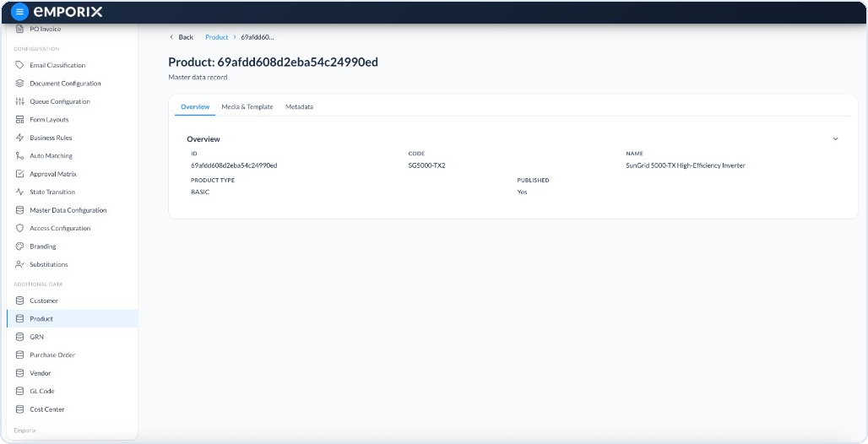Click the Product breadcrumb link
868x444 pixels.
pyautogui.click(x=216, y=37)
